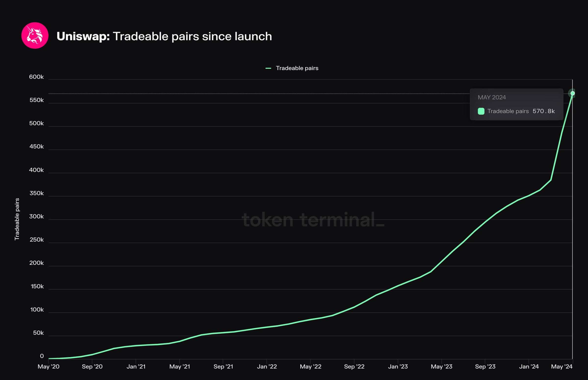This screenshot has width=588, height=380.
Task: Click the May '20 x-axis label
Action: [49, 367]
